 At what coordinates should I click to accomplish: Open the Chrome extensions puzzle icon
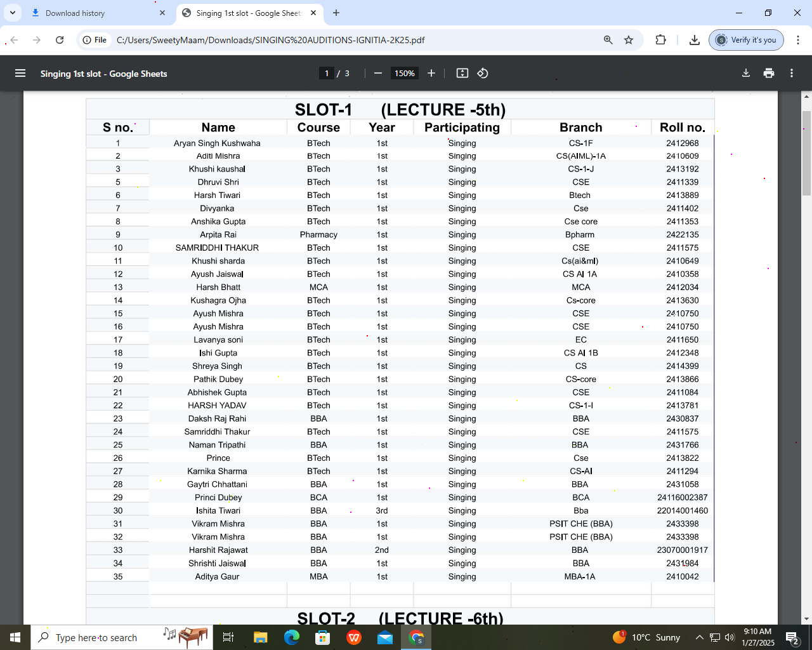pyautogui.click(x=661, y=40)
